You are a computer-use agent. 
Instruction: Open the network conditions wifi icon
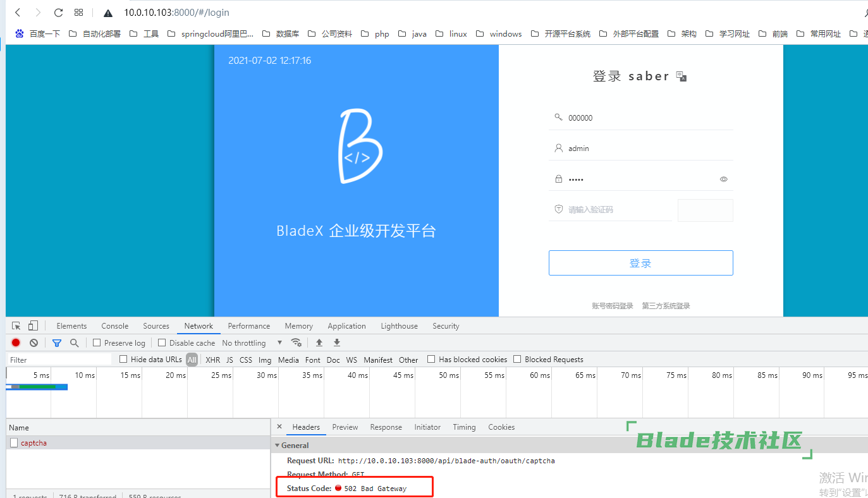click(x=296, y=343)
